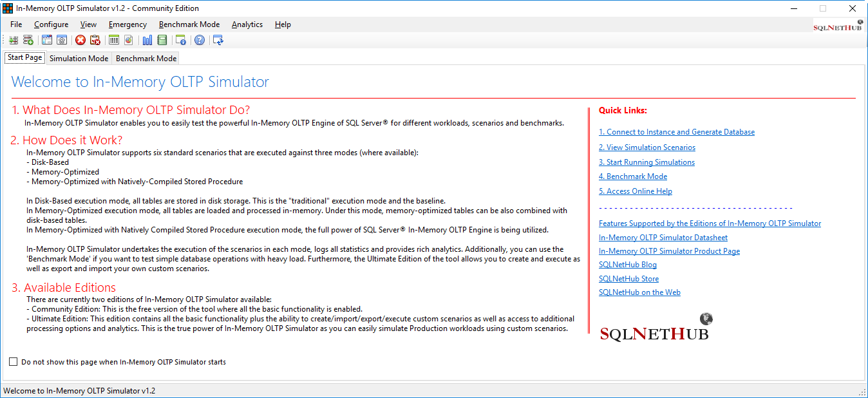Viewport: 868px width, 398px height.
Task: Click the 'Quick Links:' label
Action: coord(623,110)
